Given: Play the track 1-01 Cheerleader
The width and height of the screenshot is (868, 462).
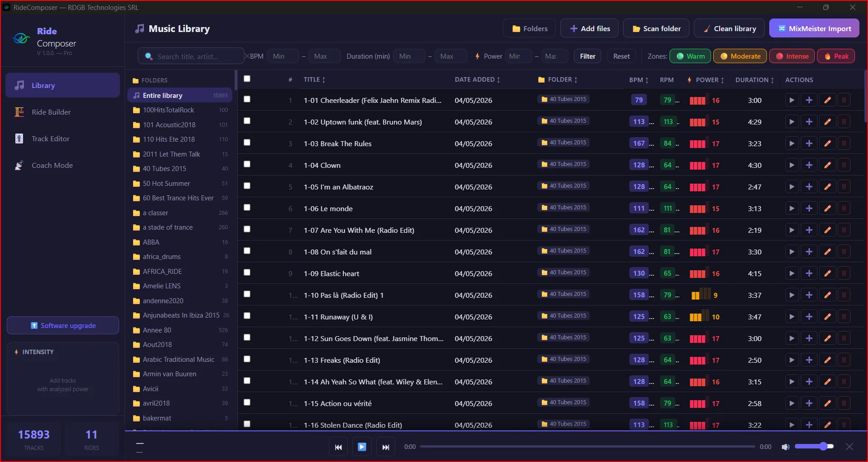Looking at the screenshot, I should [x=791, y=100].
